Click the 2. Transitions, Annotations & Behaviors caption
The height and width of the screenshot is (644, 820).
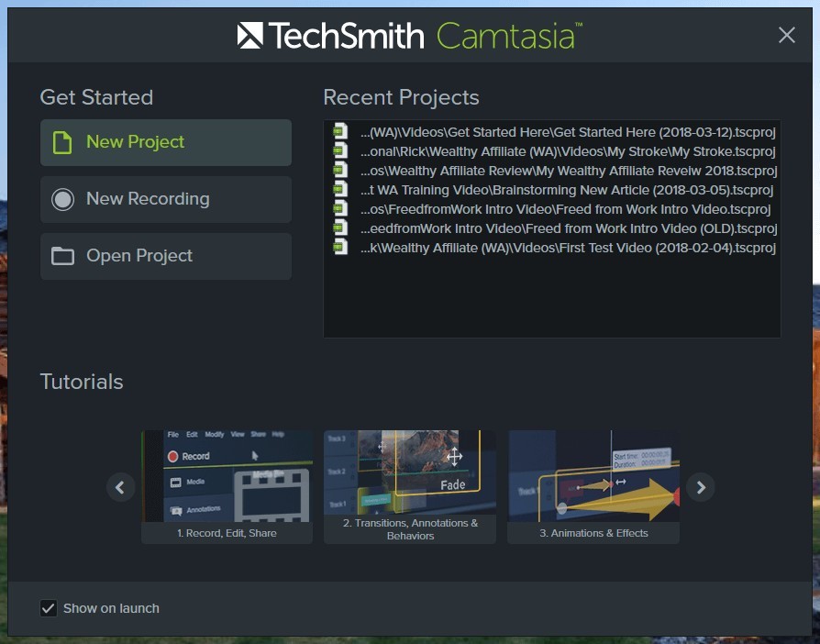410,529
